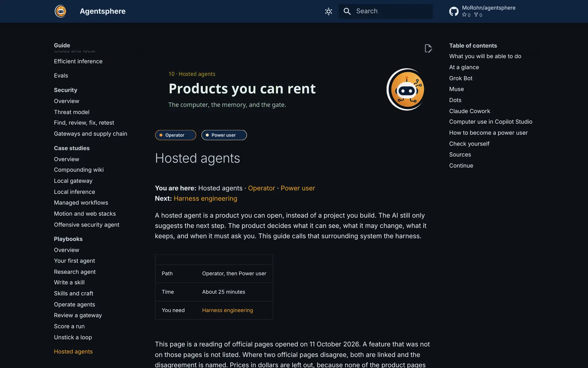This screenshot has height=368, width=588.
Task: Open Local gateway page
Action: click(x=73, y=181)
